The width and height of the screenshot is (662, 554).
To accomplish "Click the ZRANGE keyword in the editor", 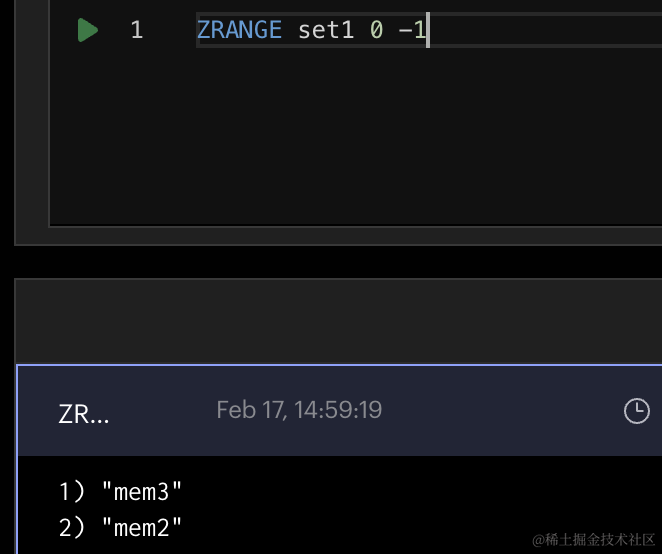I will point(239,30).
